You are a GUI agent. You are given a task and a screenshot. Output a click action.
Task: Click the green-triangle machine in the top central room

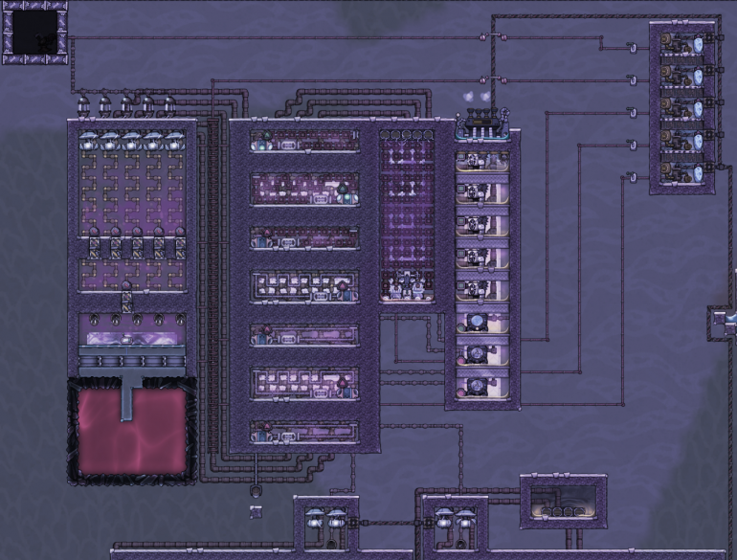pos(264,140)
